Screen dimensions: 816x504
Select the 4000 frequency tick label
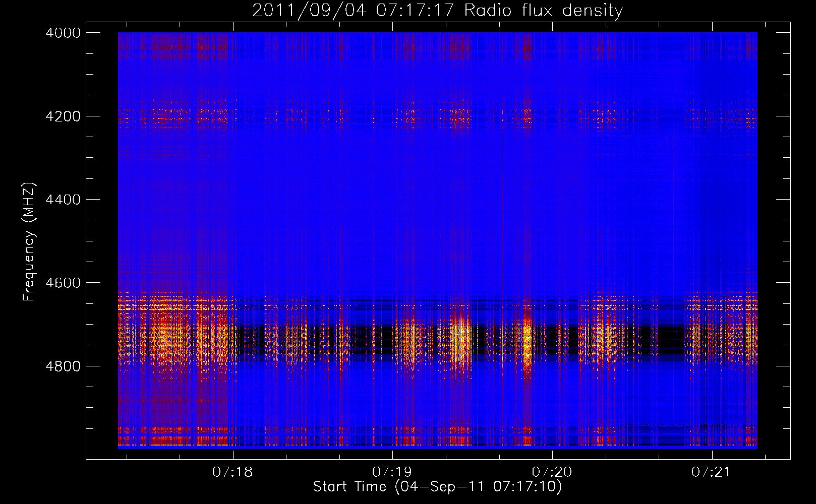tap(63, 33)
